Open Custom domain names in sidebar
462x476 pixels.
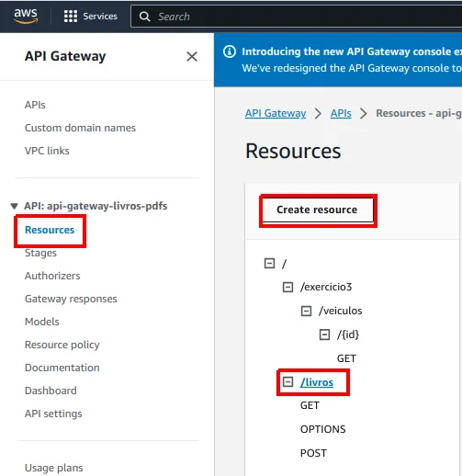click(x=80, y=128)
